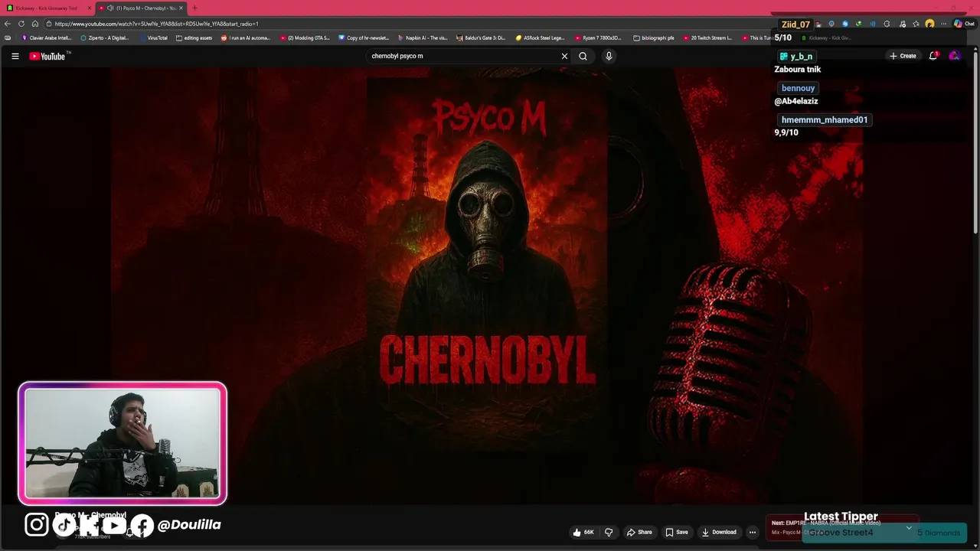Open the more actions ellipsis

pyautogui.click(x=753, y=532)
